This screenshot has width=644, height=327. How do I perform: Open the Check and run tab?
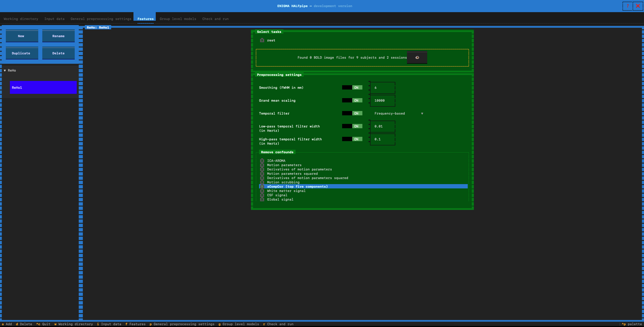[x=215, y=19]
